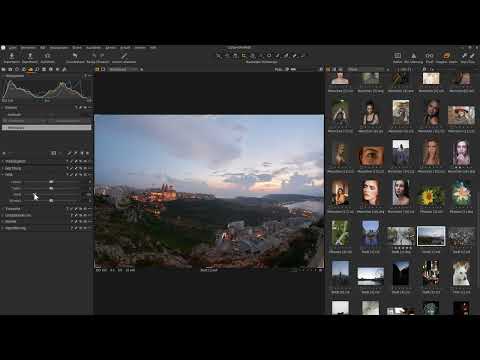
Task: Click the redo arrow in the toolbar
Action: point(102,56)
